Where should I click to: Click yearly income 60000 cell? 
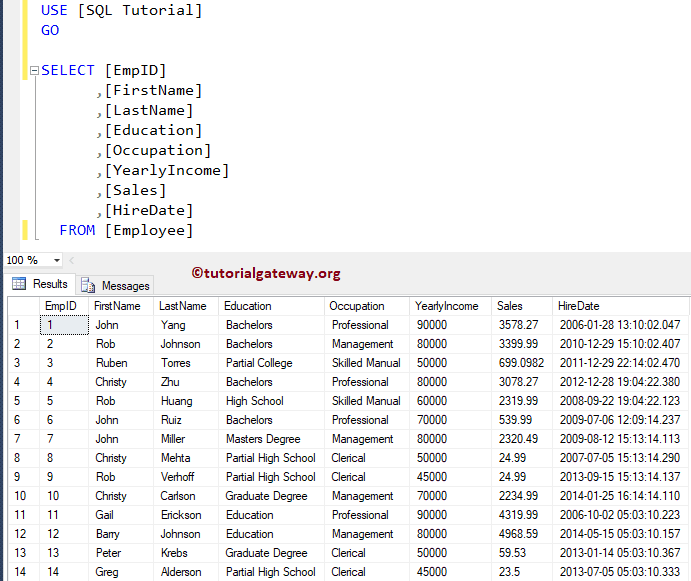(450, 401)
